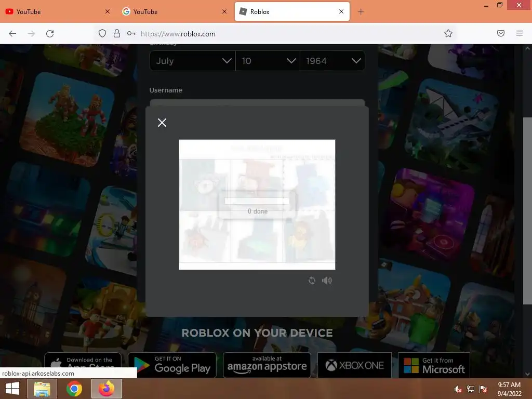Image resolution: width=532 pixels, height=399 pixels.
Task: Restart the captcha challenge with the refresh icon
Action: (x=312, y=280)
